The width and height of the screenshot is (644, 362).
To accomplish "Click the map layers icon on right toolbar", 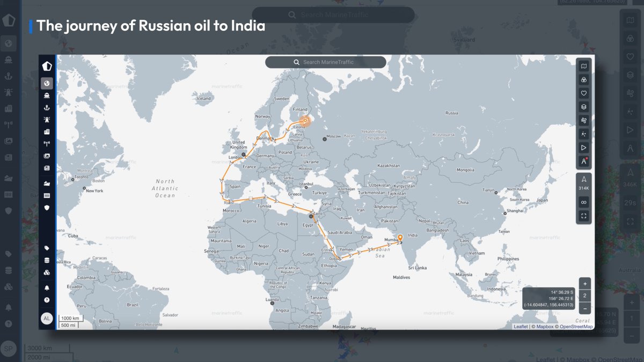I will coord(583,106).
